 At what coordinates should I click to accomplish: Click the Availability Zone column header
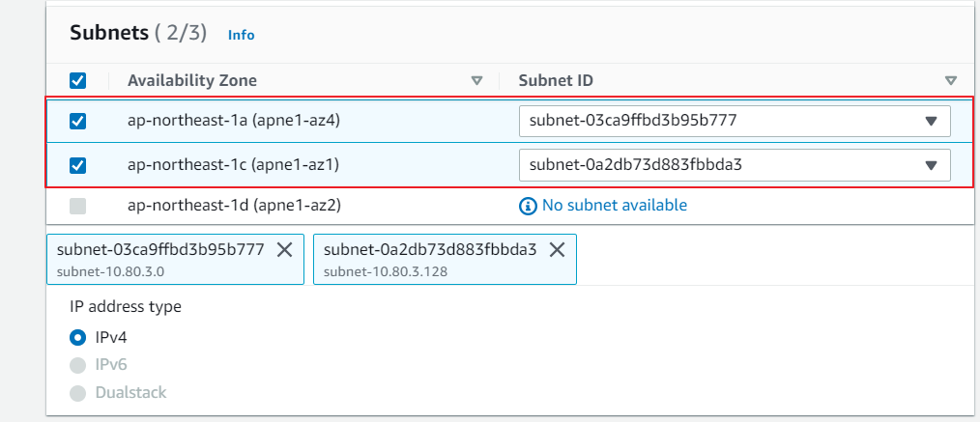[192, 81]
